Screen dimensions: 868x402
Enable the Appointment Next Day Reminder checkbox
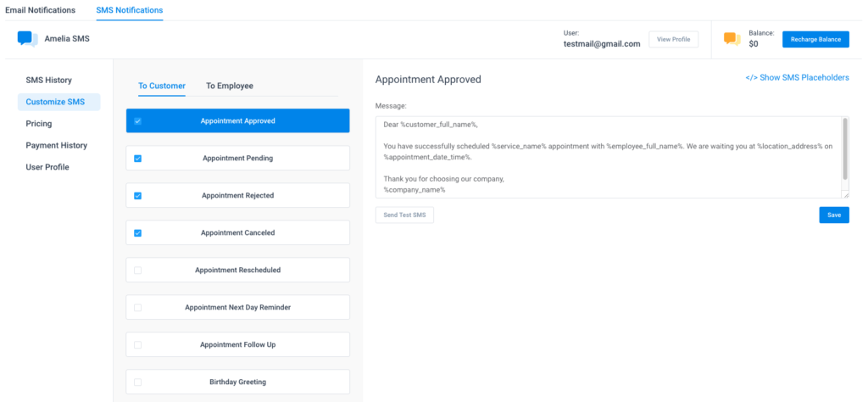pyautogui.click(x=138, y=307)
